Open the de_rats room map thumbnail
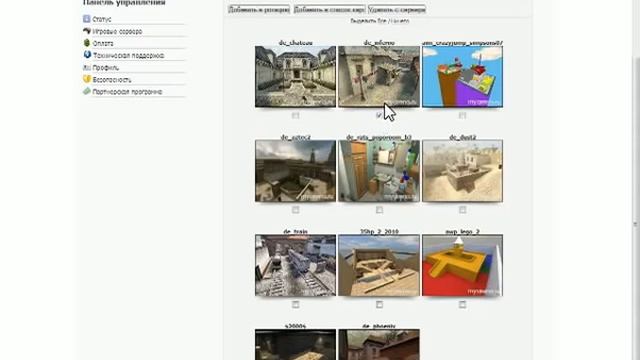Screen dimensions: 640x360 pyautogui.click(x=379, y=171)
